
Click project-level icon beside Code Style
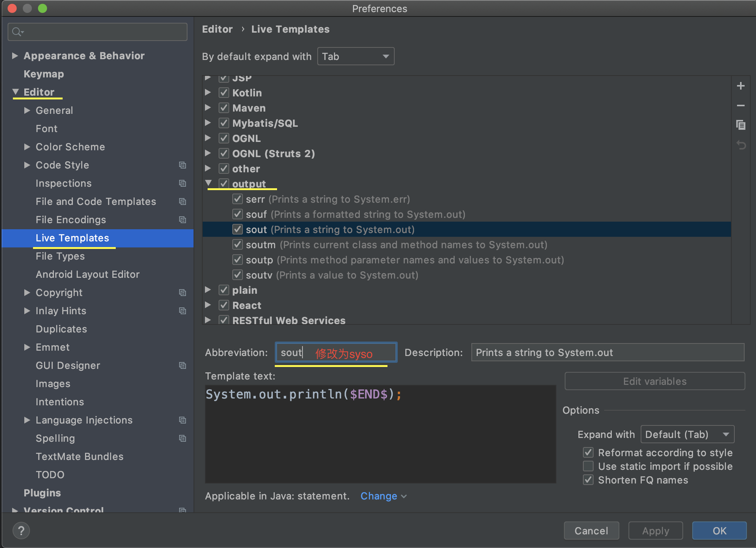tap(183, 165)
